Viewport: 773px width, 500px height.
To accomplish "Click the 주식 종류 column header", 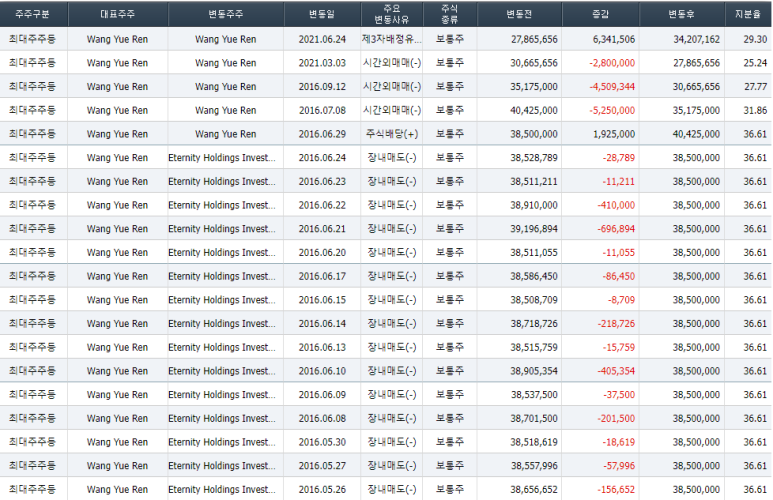I will [x=450, y=14].
